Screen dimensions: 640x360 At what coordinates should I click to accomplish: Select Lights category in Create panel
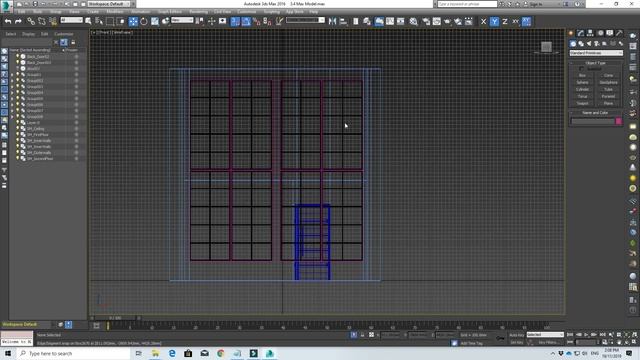[x=589, y=44]
